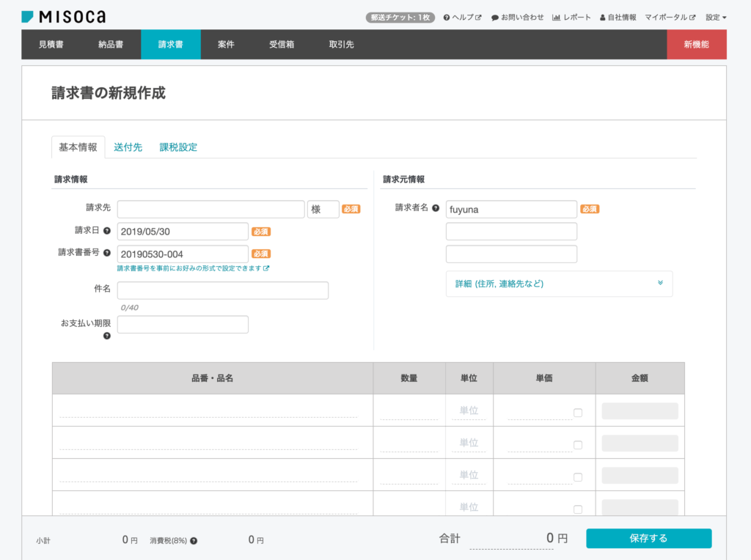This screenshot has width=751, height=560.
Task: Toggle checkbox in fourth item row
Action: tap(578, 509)
